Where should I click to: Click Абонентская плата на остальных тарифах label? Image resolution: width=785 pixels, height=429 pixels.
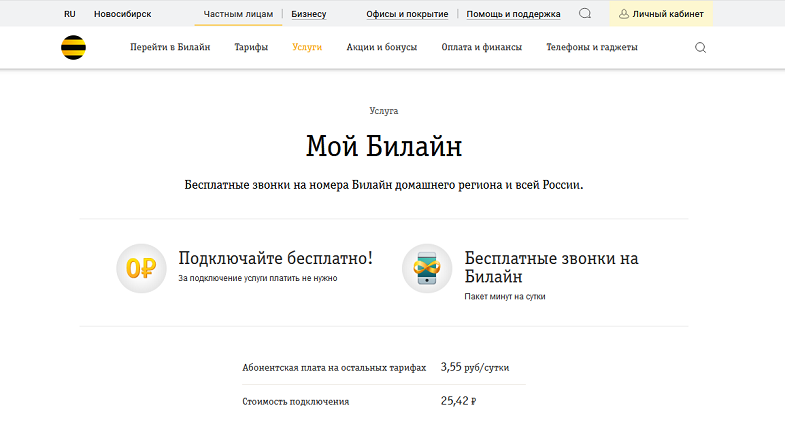[334, 368]
